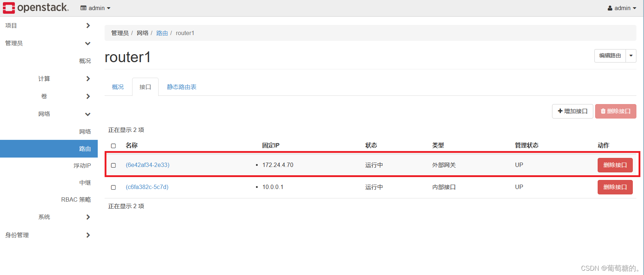Open the admin project selector dropdown

96,8
